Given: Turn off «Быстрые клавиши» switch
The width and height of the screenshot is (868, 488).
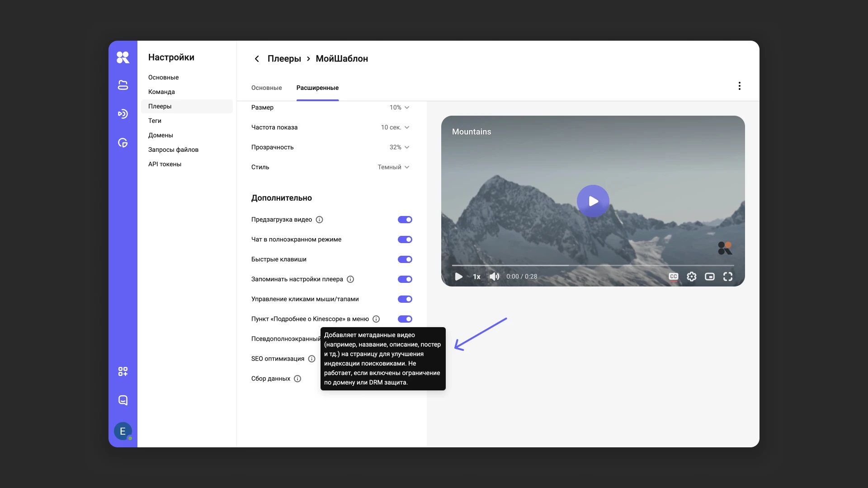Looking at the screenshot, I should (x=405, y=259).
